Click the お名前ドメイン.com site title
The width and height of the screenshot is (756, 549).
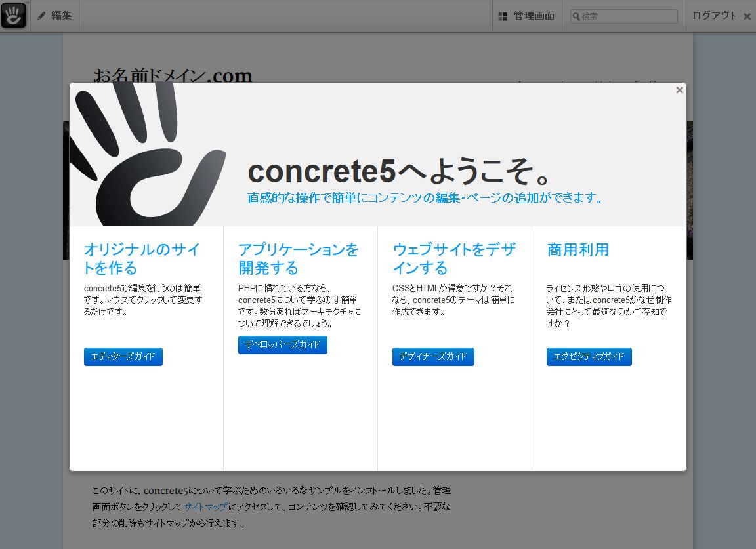click(x=173, y=75)
